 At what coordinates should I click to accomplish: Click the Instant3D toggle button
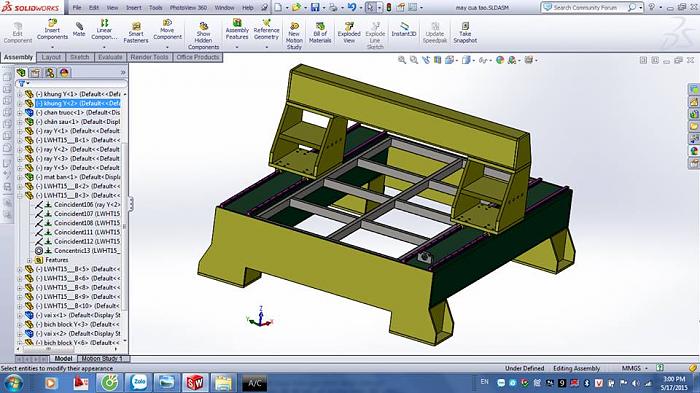(x=404, y=29)
